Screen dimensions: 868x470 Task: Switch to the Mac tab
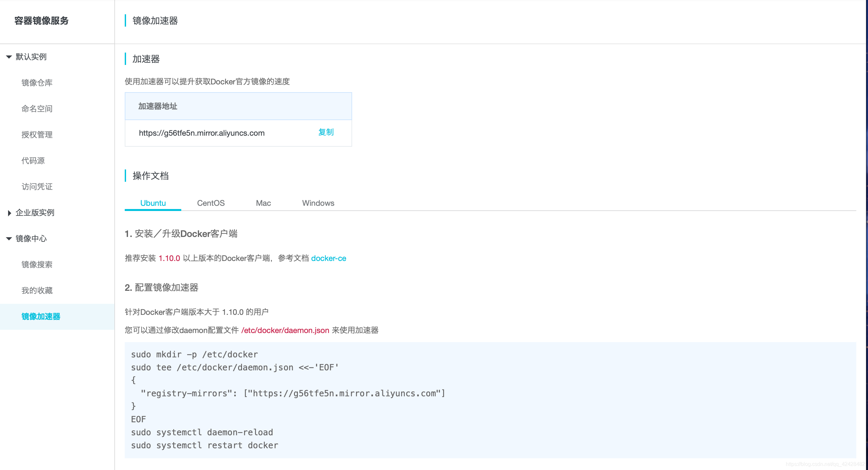pyautogui.click(x=263, y=203)
